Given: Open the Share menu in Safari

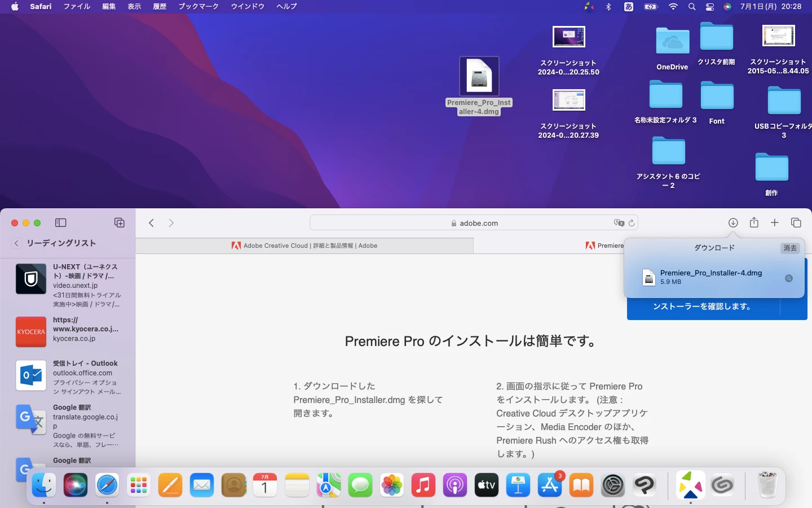Looking at the screenshot, I should pyautogui.click(x=754, y=222).
